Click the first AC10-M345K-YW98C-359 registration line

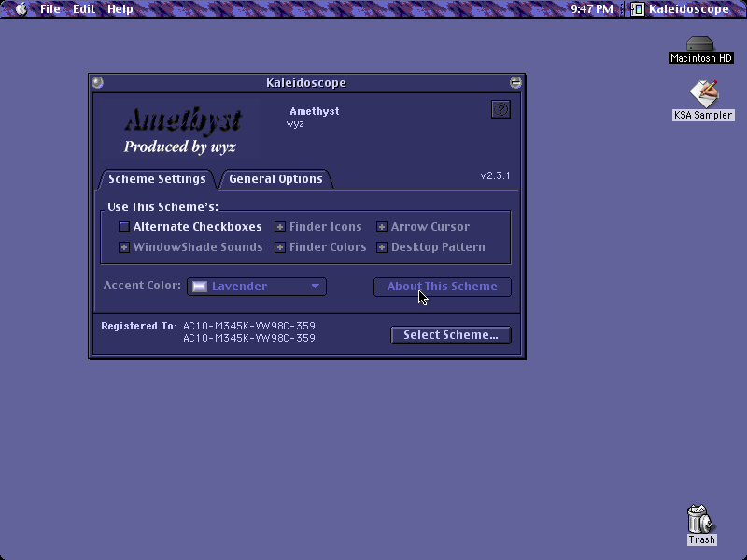249,326
